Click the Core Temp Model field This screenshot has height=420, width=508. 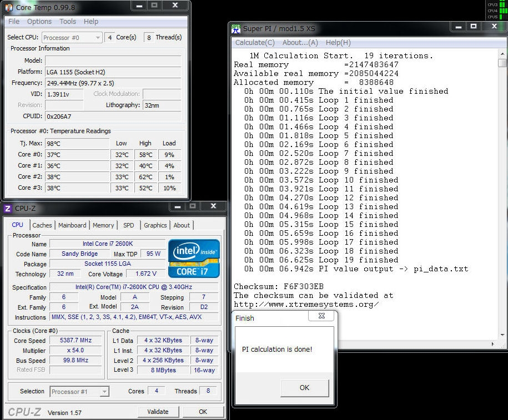point(113,60)
